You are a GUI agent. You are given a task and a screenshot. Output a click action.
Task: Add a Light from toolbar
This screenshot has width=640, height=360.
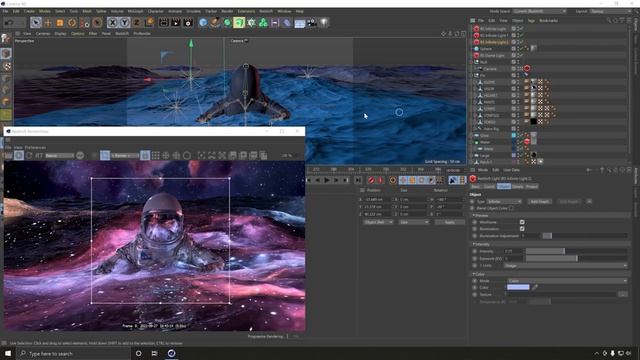coord(324,23)
